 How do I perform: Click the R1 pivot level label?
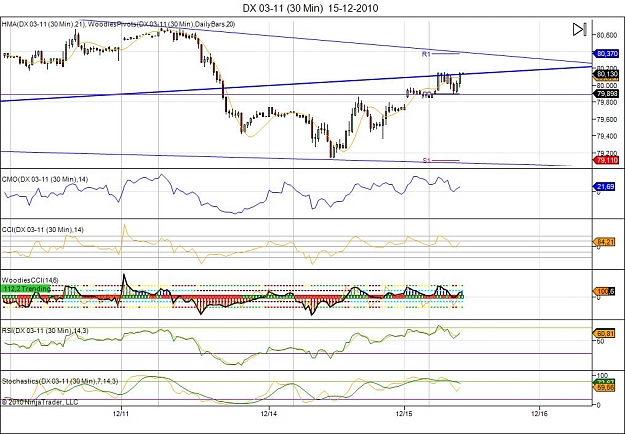click(426, 54)
